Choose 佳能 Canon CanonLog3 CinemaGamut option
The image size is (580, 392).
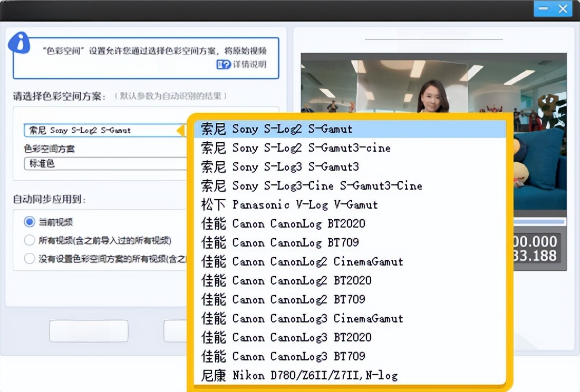[x=350, y=318]
